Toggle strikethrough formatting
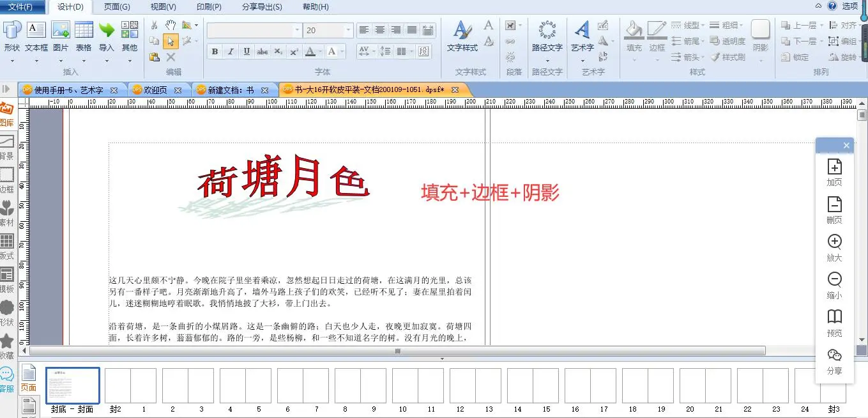 (x=263, y=52)
